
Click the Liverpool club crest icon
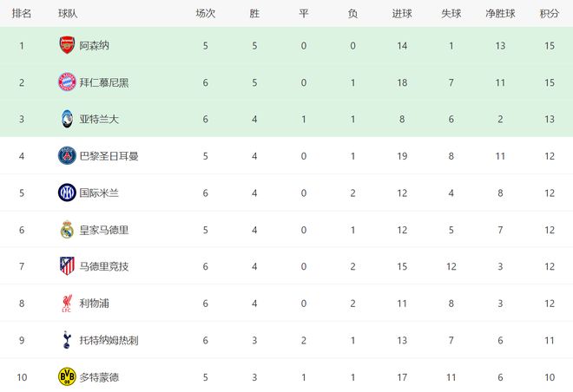[x=67, y=304]
